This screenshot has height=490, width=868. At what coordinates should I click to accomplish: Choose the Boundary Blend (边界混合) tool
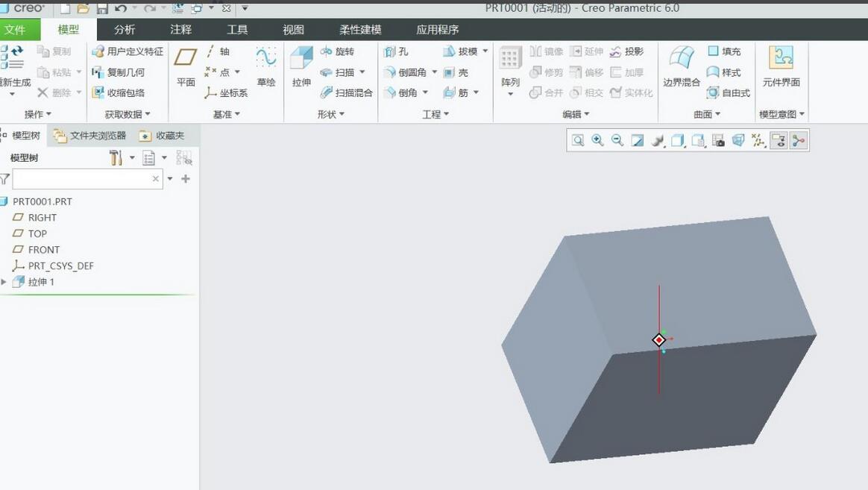(682, 66)
